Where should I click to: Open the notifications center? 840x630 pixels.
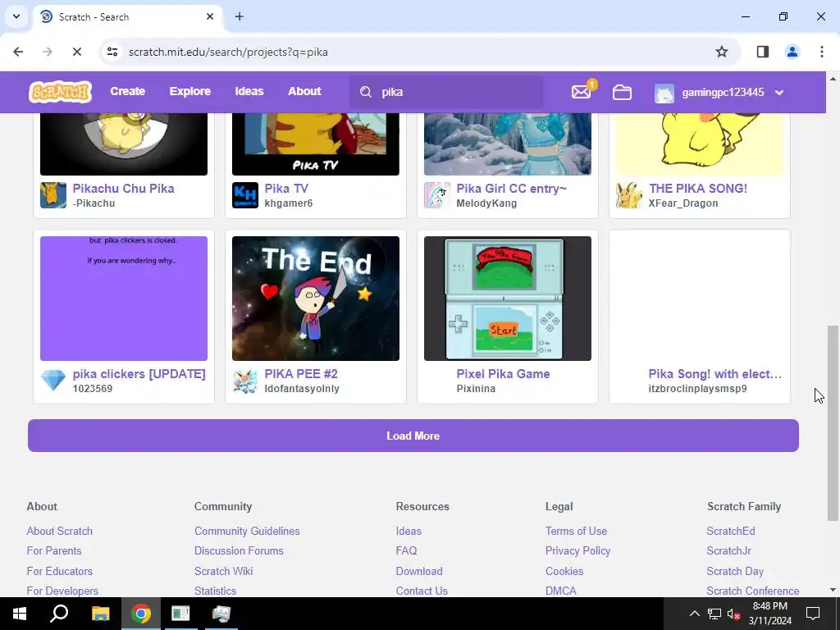(x=813, y=614)
